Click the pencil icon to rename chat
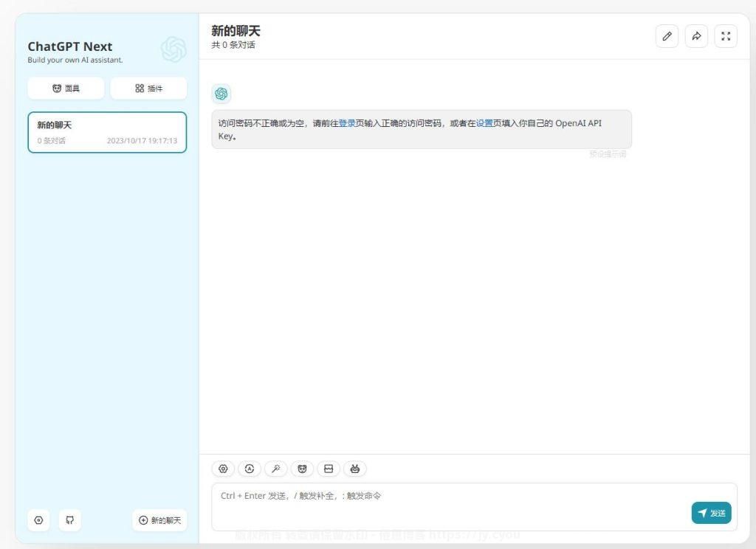 click(667, 36)
